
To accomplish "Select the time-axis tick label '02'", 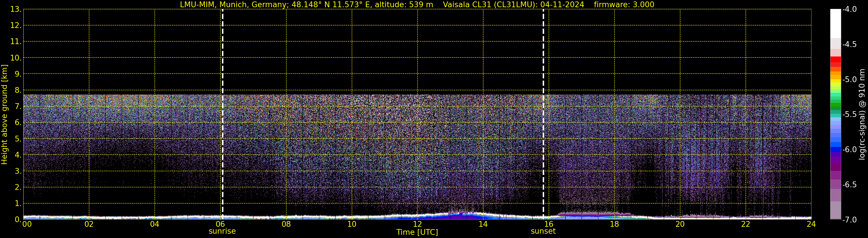I will (x=89, y=224).
